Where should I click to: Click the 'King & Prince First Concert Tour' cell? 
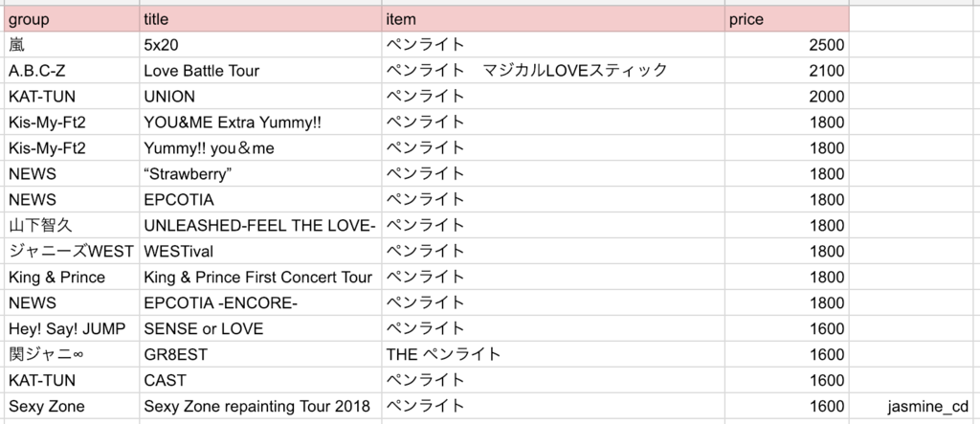point(260,277)
